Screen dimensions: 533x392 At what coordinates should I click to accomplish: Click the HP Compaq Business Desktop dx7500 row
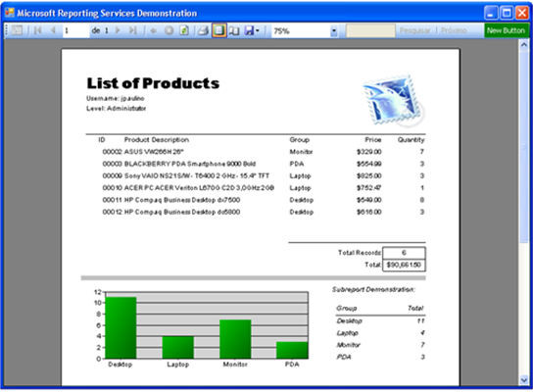256,200
